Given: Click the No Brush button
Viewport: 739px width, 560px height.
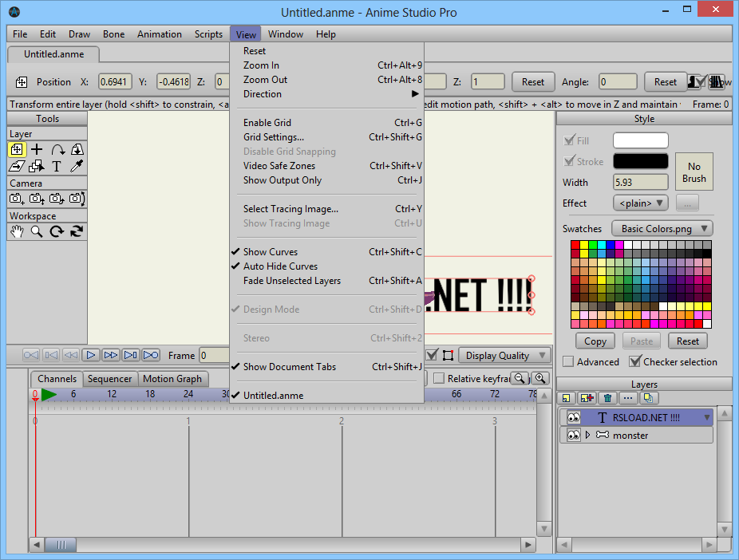Looking at the screenshot, I should 694,172.
